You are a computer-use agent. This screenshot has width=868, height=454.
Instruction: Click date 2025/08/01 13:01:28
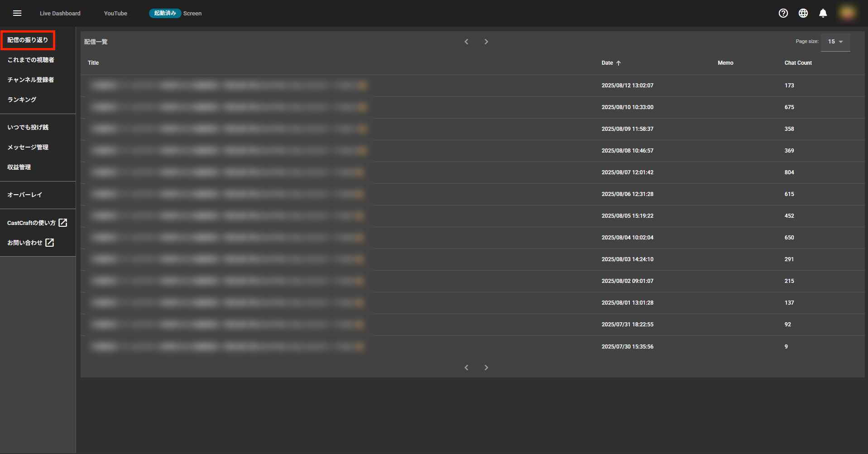(627, 303)
